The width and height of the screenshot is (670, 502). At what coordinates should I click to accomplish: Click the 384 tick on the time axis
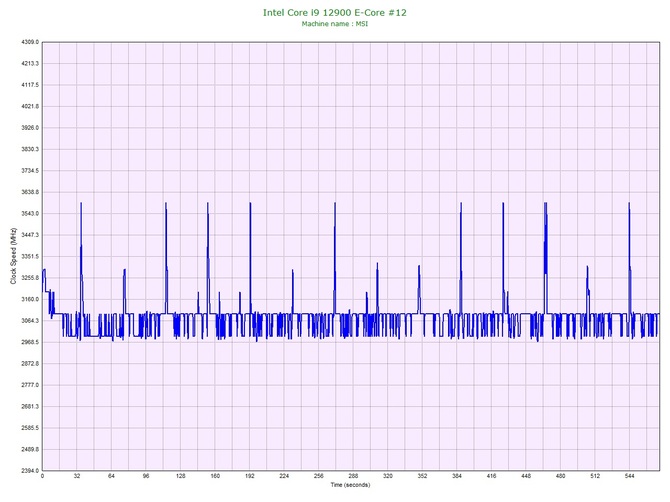coord(457,477)
